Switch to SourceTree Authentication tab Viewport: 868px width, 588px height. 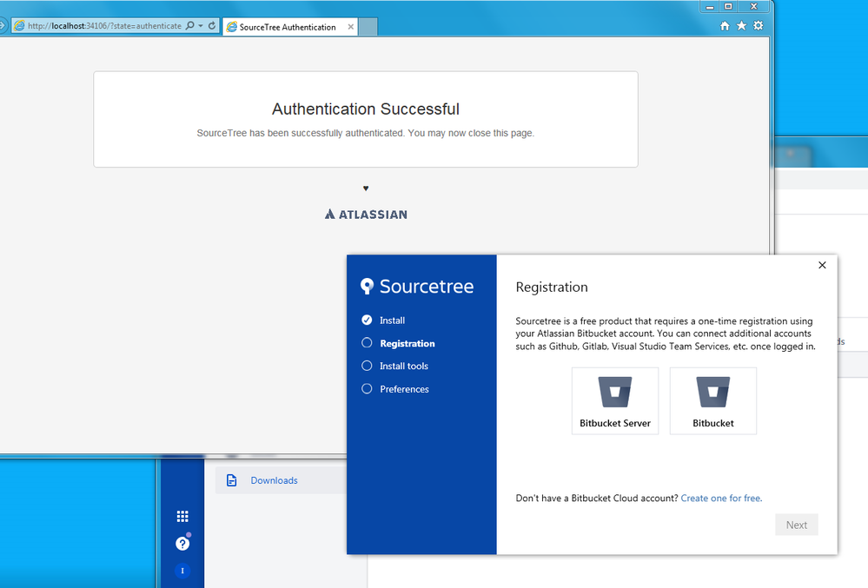point(288,27)
